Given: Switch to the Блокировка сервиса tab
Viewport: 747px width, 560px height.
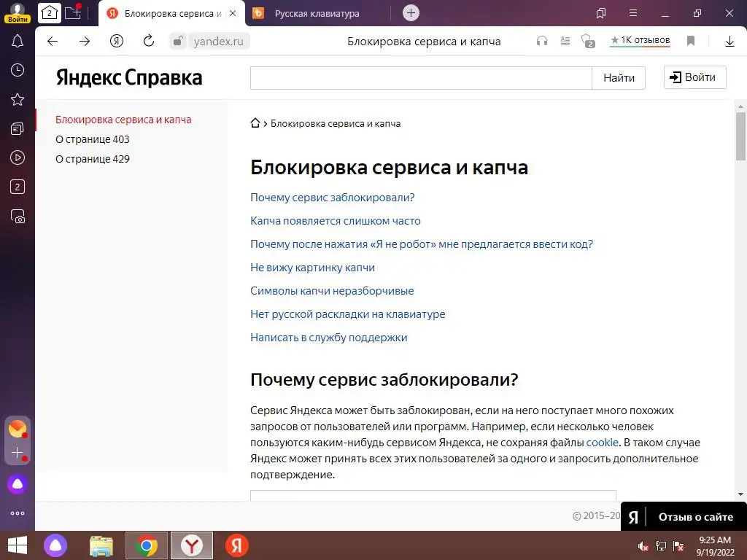Looking at the screenshot, I should (171, 13).
